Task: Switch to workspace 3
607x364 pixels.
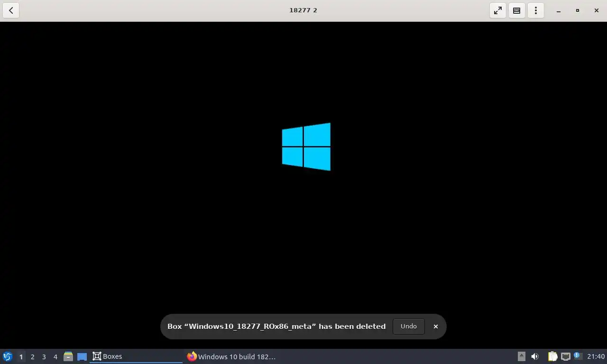Action: point(44,356)
